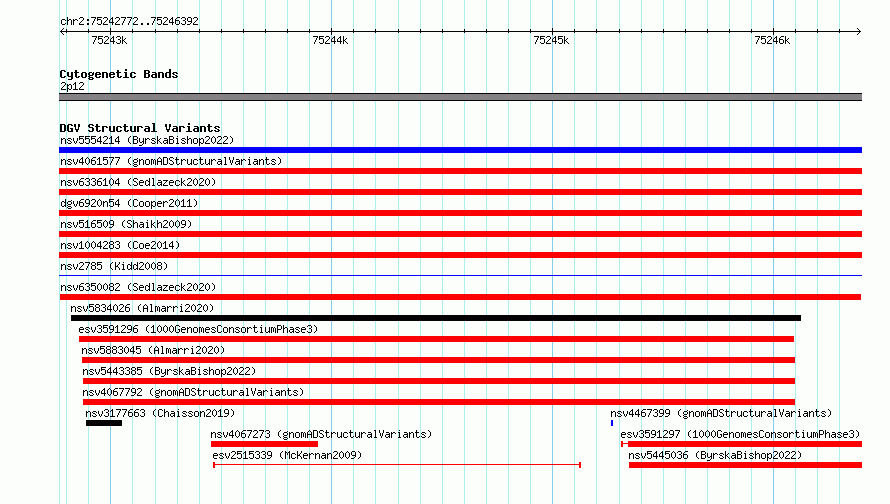Click the red nsv4067273 variant bar

coord(265,444)
